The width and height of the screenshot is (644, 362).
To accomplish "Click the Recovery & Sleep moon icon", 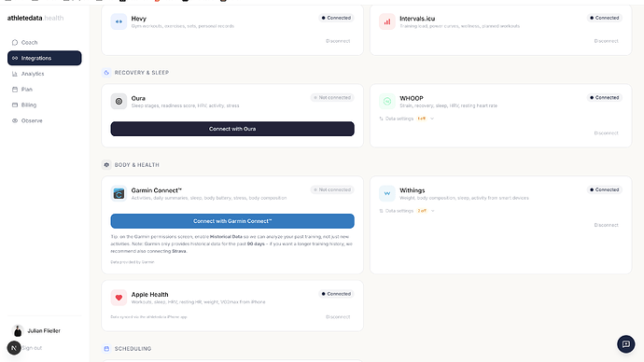I will pyautogui.click(x=106, y=73).
